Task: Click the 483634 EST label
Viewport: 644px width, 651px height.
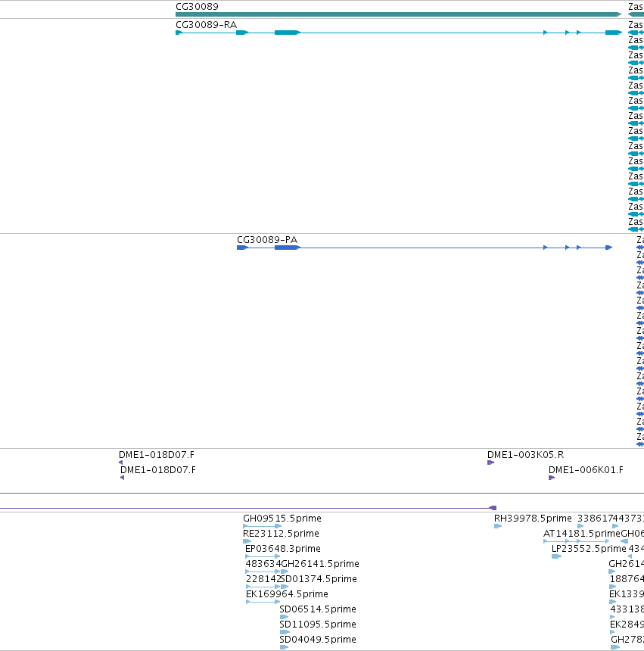Action: coord(263,564)
